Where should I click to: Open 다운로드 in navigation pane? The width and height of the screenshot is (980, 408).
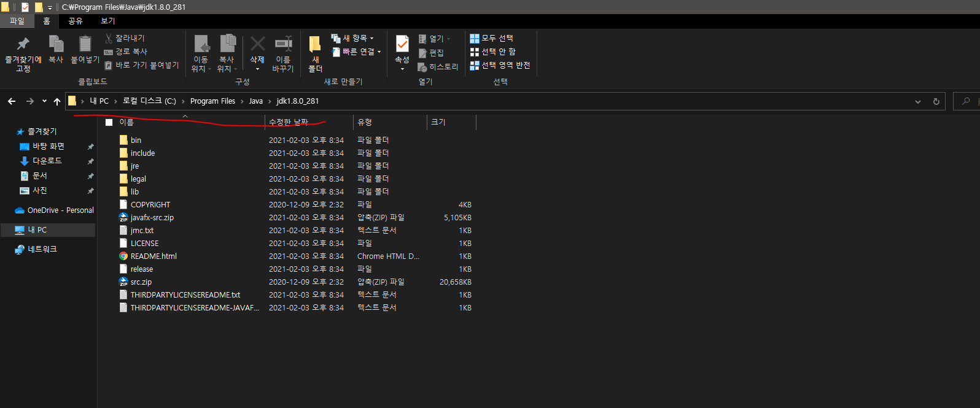(x=47, y=161)
